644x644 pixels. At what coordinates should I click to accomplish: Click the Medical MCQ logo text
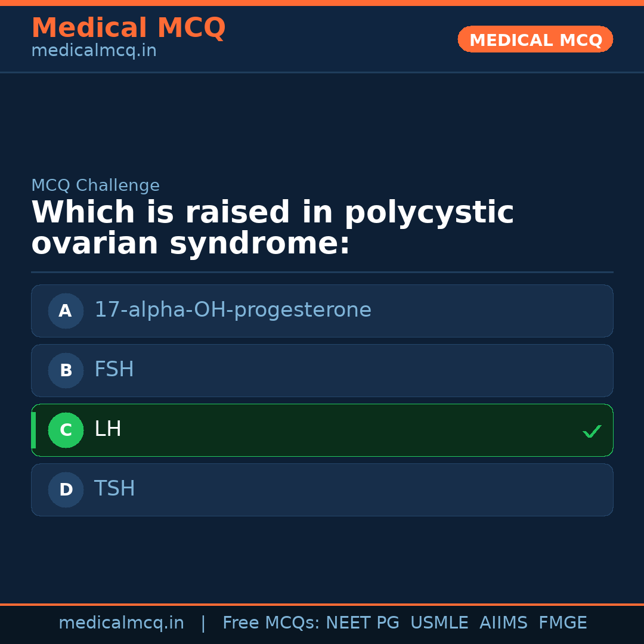(128, 28)
